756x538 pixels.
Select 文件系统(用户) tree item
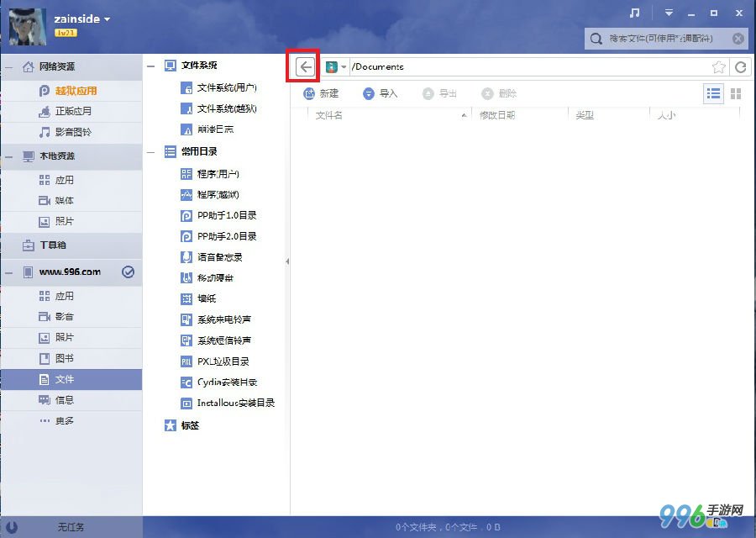218,87
